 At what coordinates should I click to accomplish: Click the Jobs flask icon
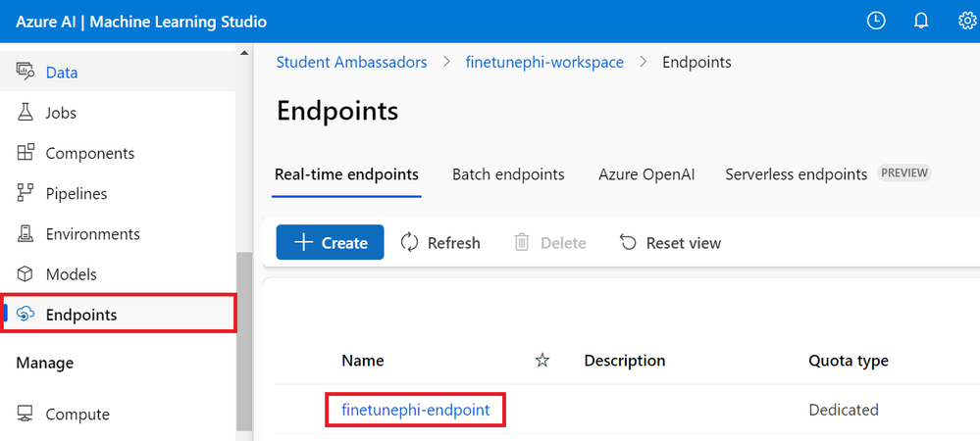(x=26, y=113)
